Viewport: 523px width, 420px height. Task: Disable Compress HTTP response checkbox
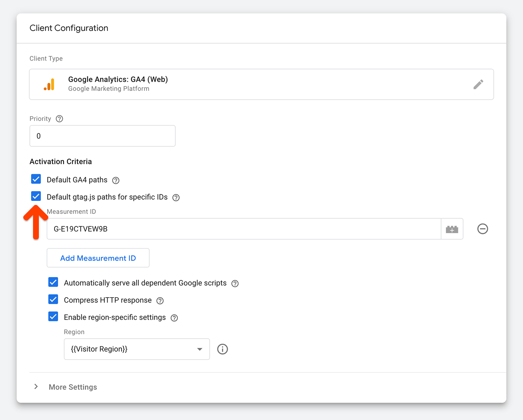[53, 300]
